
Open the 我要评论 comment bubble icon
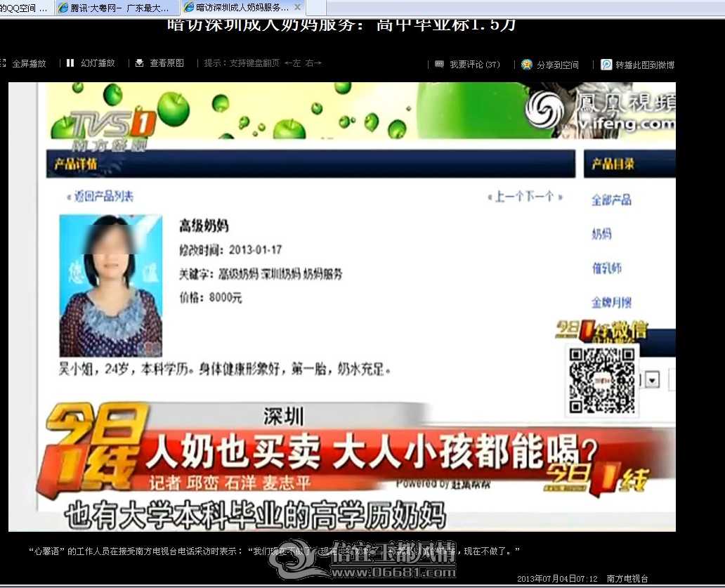pyautogui.click(x=439, y=64)
